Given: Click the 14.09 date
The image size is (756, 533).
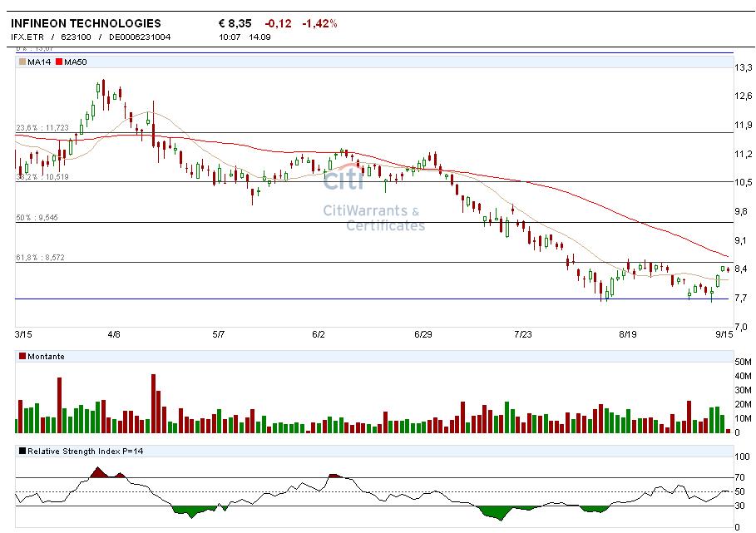Looking at the screenshot, I should coord(259,37).
